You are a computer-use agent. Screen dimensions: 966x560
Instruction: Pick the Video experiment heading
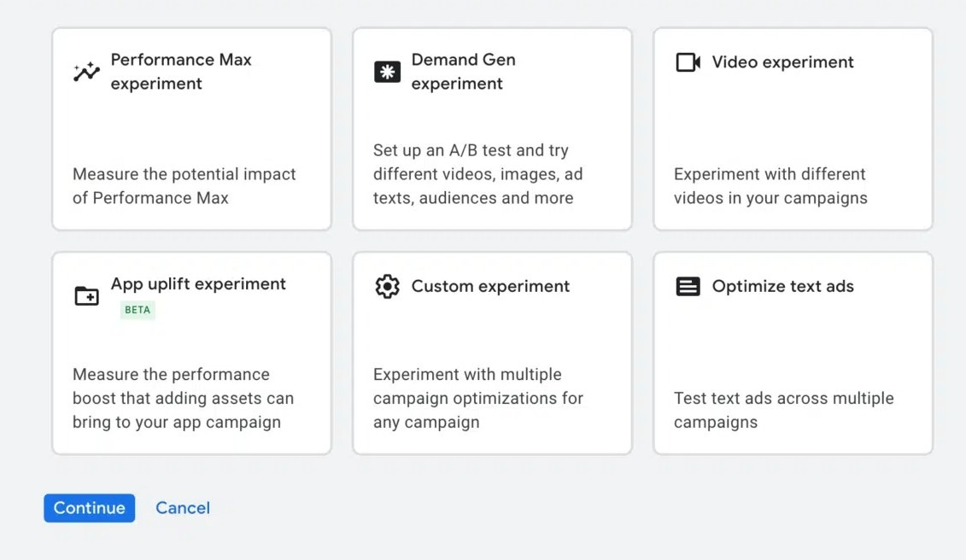[x=782, y=62]
